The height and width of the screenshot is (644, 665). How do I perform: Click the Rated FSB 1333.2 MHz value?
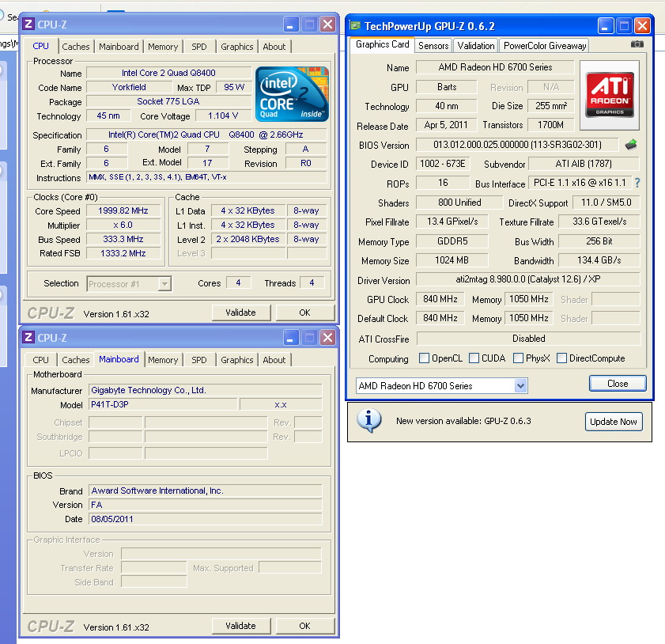pyautogui.click(x=123, y=253)
